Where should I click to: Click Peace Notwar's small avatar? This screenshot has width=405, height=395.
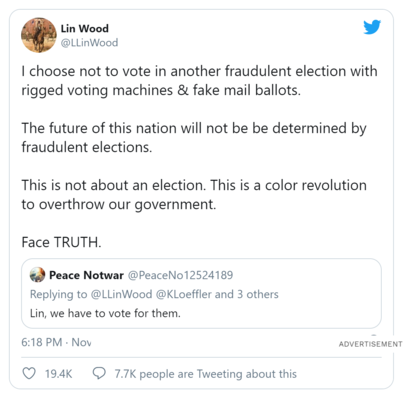[37, 275]
